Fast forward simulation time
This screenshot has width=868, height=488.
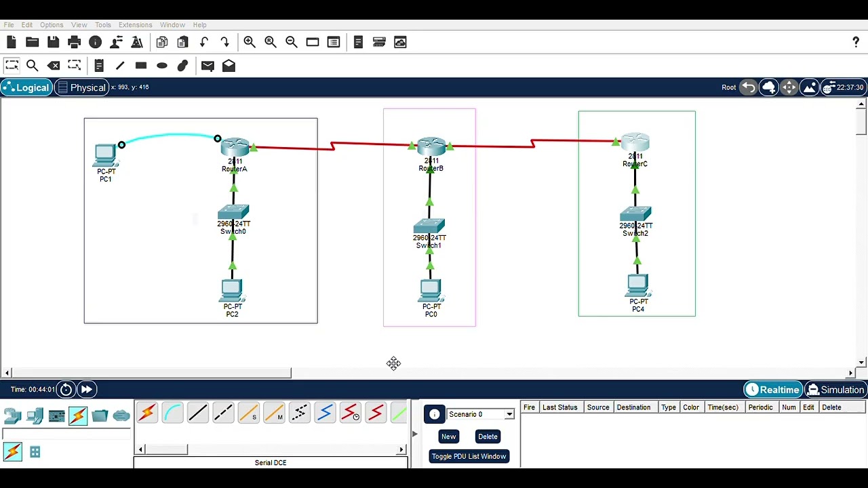(86, 389)
